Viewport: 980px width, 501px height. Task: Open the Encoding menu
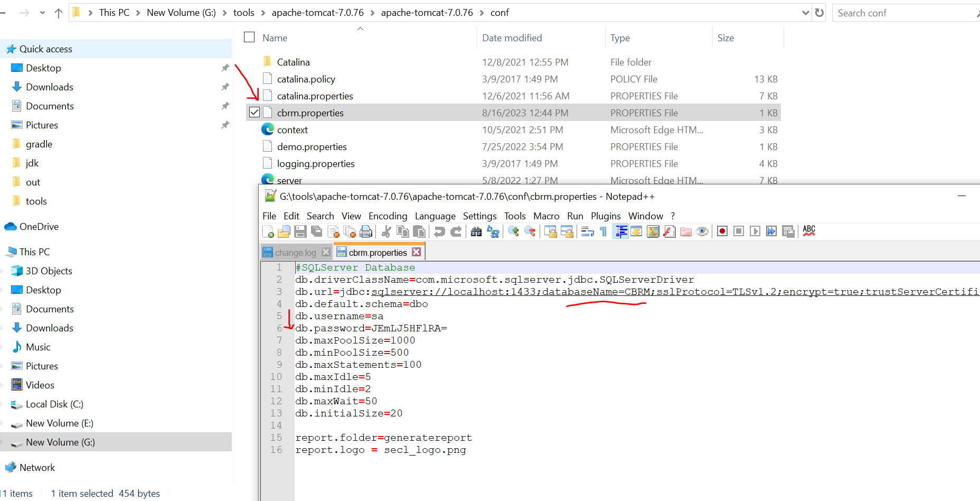[388, 216]
